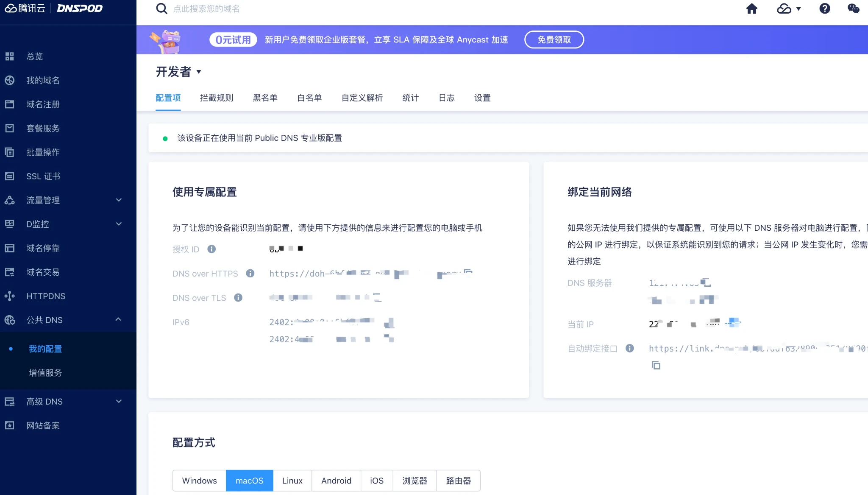
Task: Click the search magnifier icon
Action: click(161, 9)
